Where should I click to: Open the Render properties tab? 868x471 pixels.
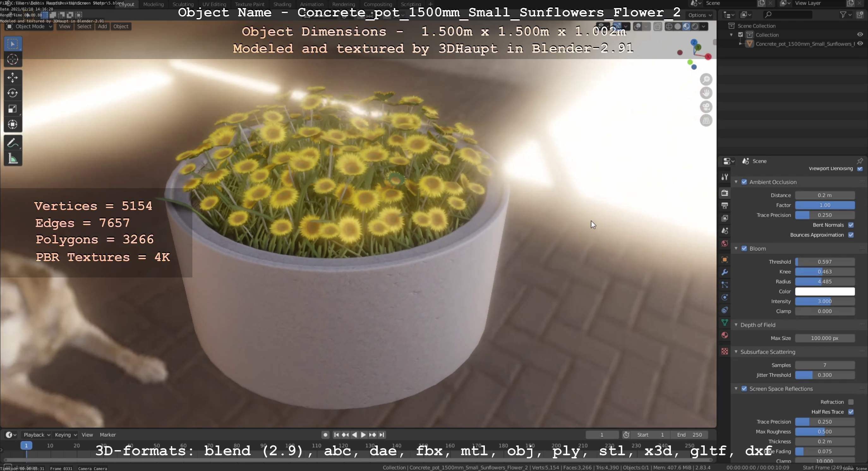tap(725, 193)
